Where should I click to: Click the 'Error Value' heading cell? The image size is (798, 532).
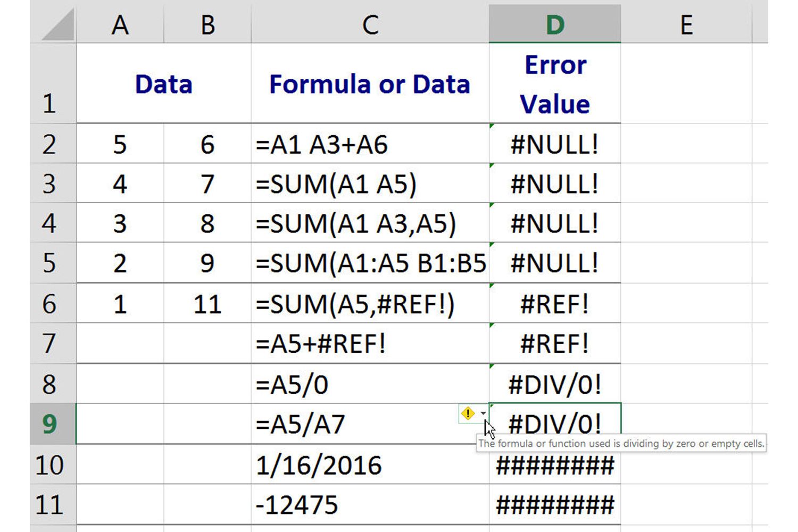click(555, 84)
